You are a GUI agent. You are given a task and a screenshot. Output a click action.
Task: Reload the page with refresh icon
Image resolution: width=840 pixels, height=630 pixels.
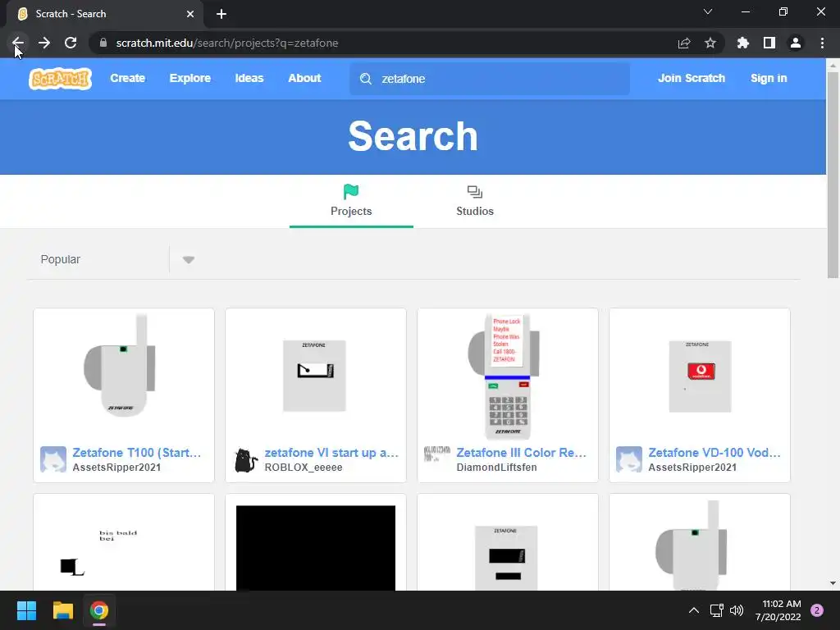click(x=71, y=43)
